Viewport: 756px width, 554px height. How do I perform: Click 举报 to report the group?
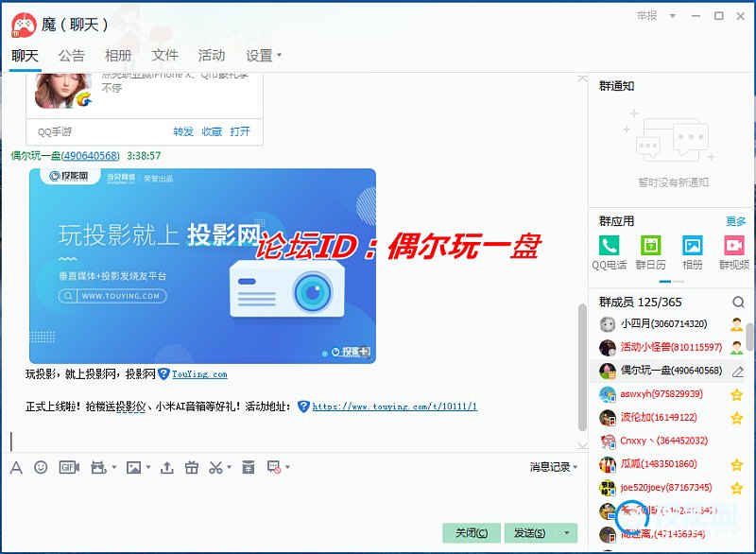click(x=646, y=16)
